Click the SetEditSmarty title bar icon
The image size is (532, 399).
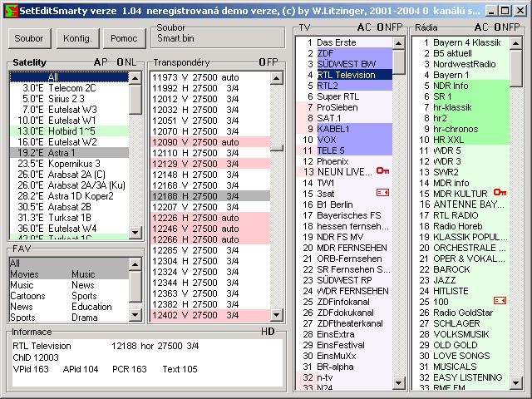click(8, 10)
